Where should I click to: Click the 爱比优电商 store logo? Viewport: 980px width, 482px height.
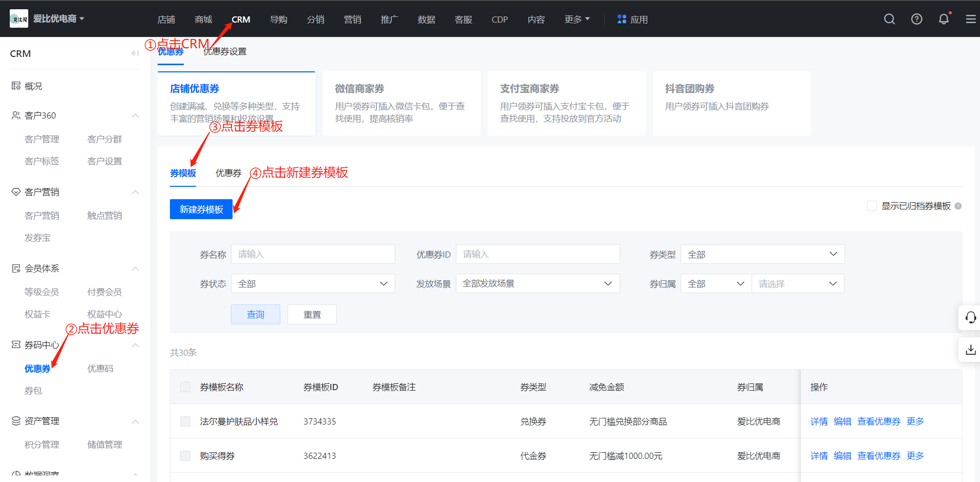pyautogui.click(x=19, y=19)
